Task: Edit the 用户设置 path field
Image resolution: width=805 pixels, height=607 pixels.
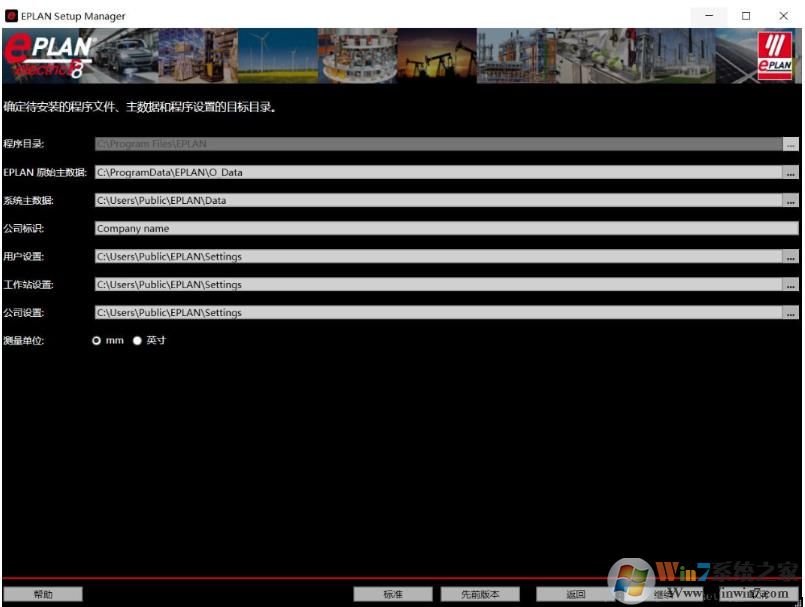Action: click(438, 257)
